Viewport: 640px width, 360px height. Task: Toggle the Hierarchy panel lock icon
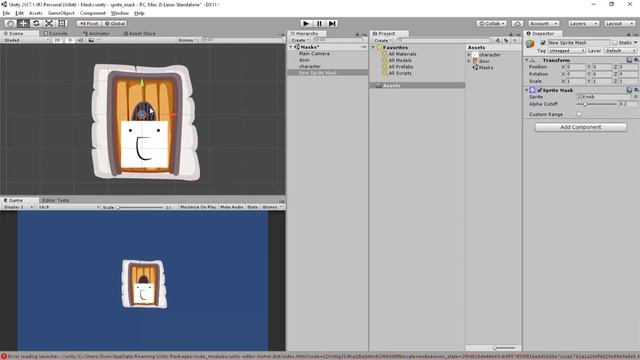pyautogui.click(x=357, y=35)
